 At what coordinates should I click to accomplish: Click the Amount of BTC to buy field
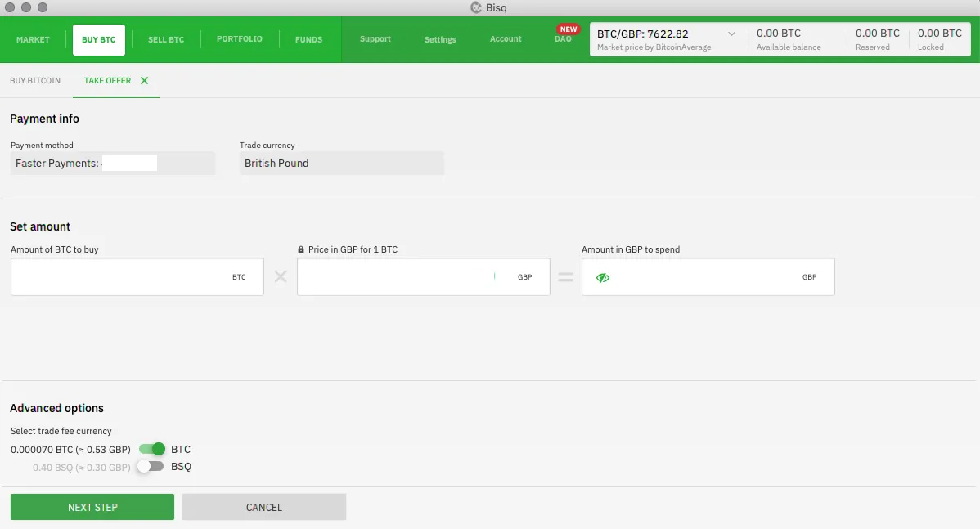pos(98,277)
